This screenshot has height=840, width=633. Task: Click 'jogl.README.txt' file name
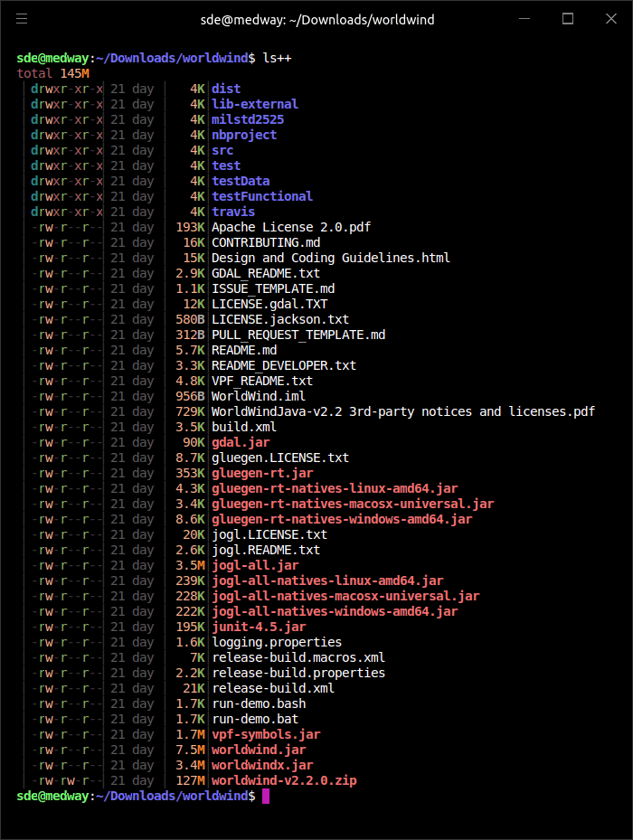click(x=266, y=550)
